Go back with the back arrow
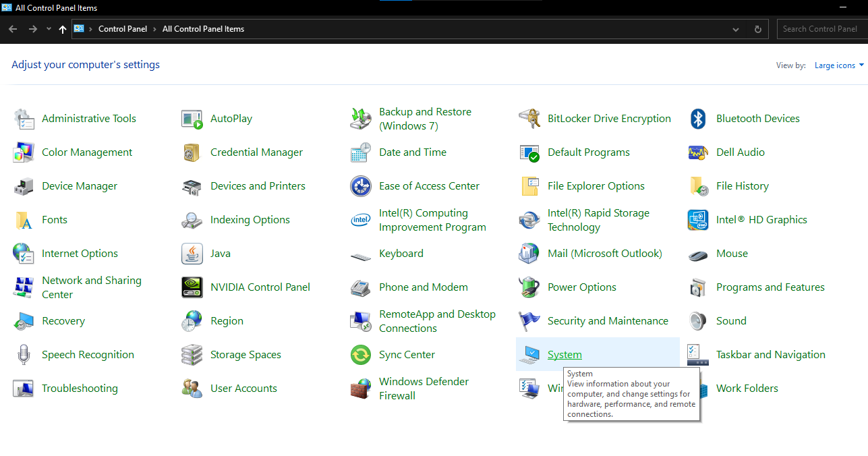 [x=13, y=29]
